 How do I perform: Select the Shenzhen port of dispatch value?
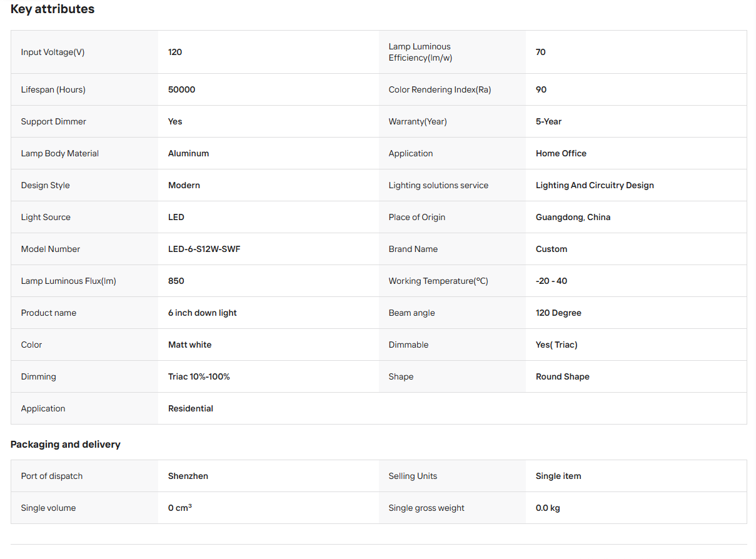pyautogui.click(x=188, y=476)
